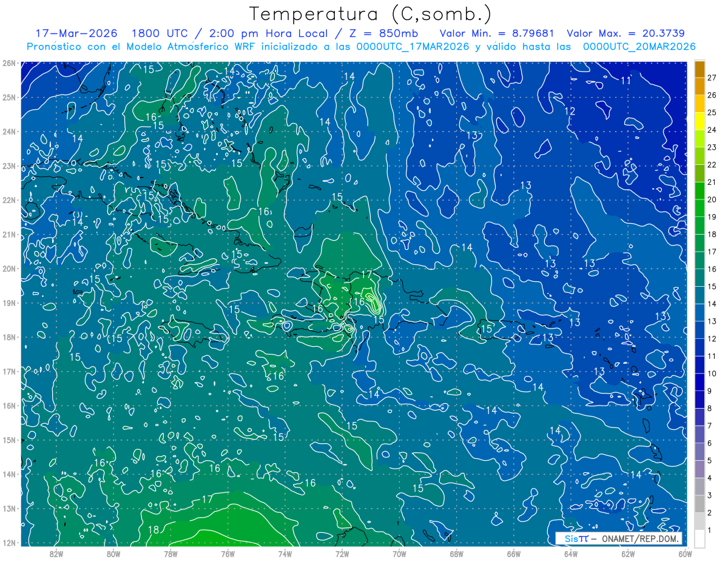This screenshot has width=728, height=562.
Task: Click the '68W' longitude axis label
Action: tap(456, 554)
